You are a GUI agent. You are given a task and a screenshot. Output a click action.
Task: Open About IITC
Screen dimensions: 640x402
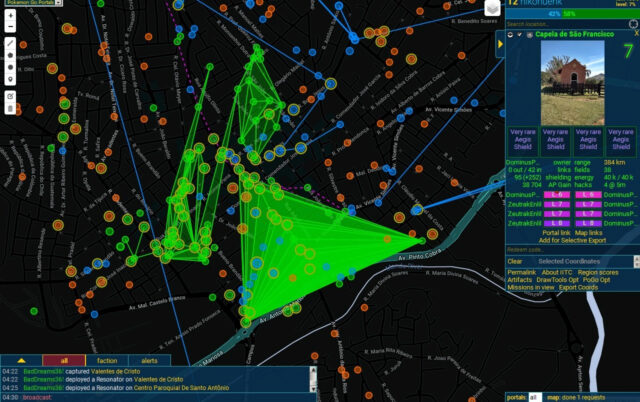tap(557, 272)
